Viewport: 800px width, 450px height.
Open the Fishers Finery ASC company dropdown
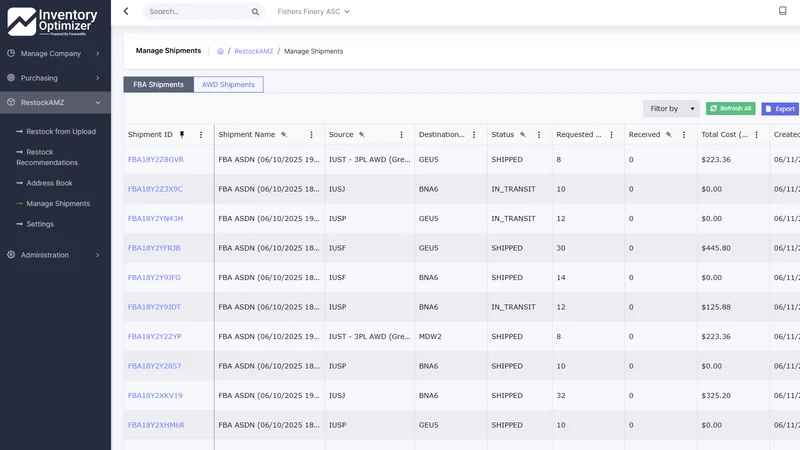[x=313, y=11]
